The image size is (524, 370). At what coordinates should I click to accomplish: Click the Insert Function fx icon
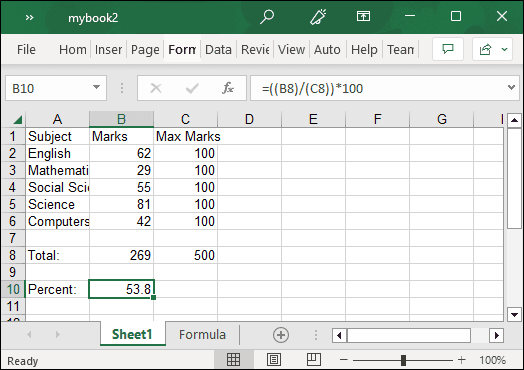228,88
